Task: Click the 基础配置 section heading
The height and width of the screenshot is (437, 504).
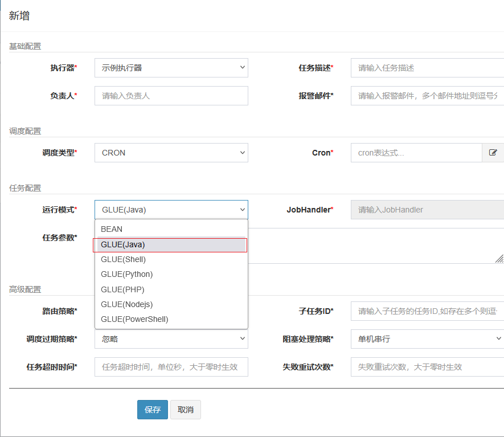Action: [25, 46]
